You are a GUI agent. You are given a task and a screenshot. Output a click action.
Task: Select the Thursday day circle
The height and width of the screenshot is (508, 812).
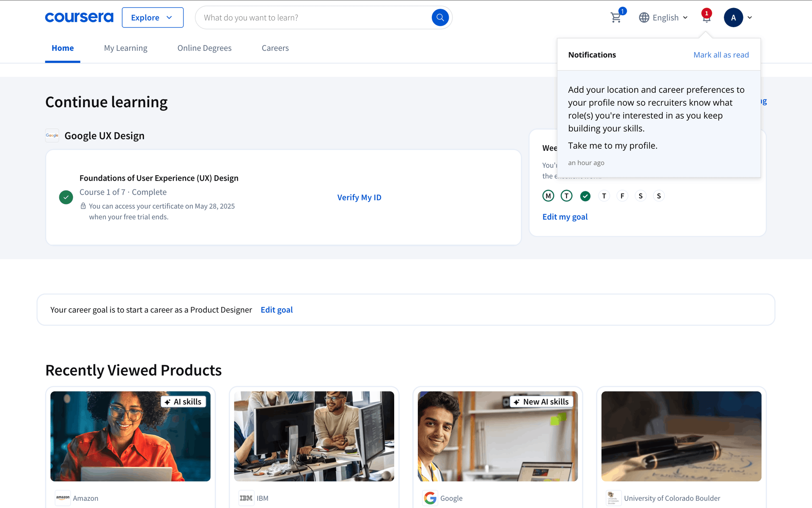click(x=604, y=196)
